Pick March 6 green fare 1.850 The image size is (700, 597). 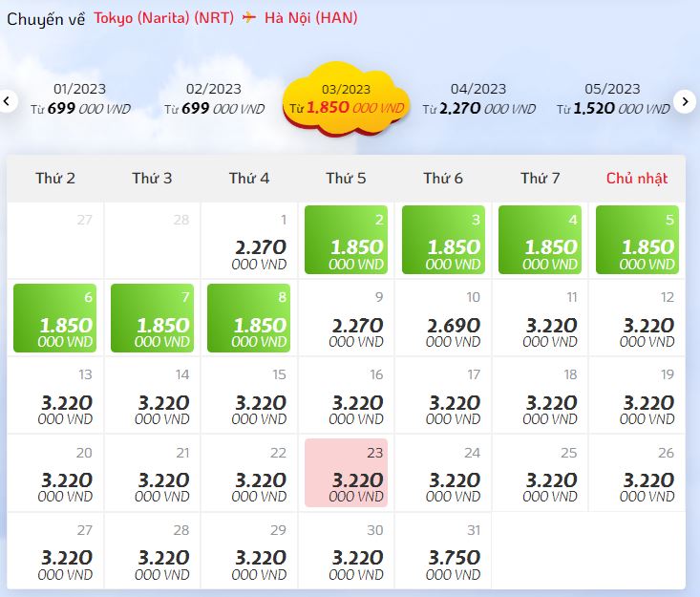click(54, 318)
